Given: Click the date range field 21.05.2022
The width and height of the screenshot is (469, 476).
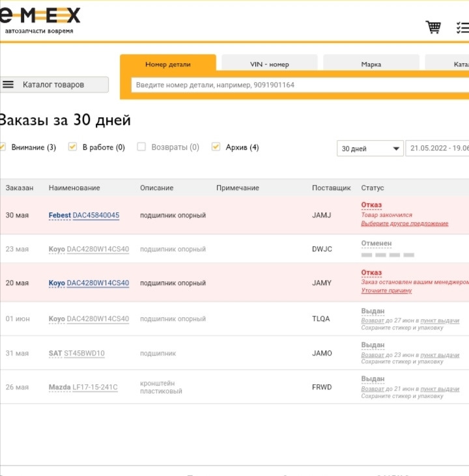Looking at the screenshot, I should tap(438, 148).
